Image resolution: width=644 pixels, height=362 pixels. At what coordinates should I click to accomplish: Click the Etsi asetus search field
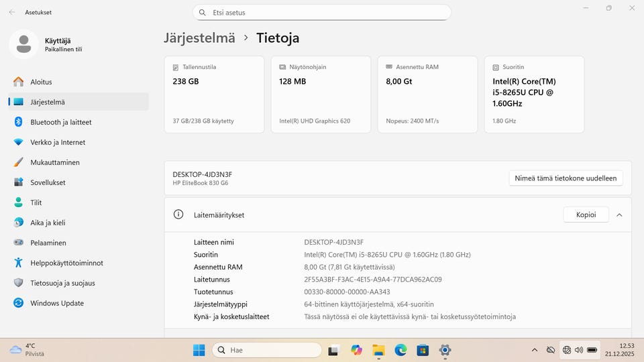coord(322,13)
